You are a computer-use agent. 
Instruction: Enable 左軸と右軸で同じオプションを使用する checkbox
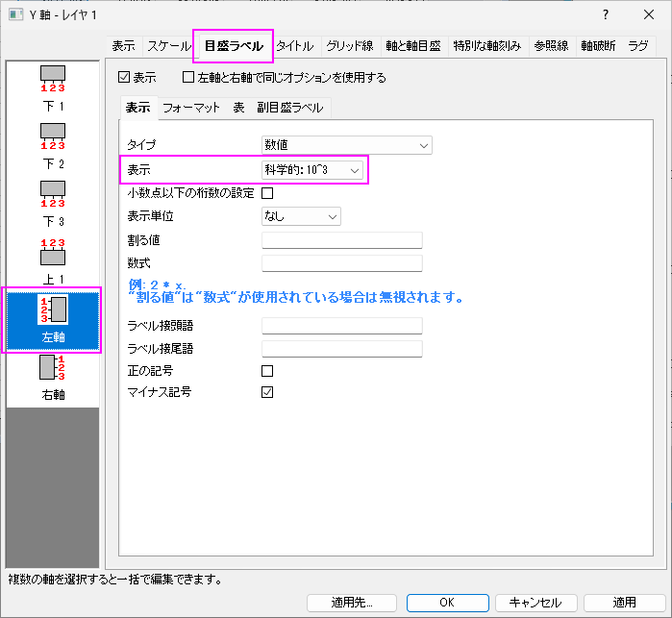[x=188, y=77]
